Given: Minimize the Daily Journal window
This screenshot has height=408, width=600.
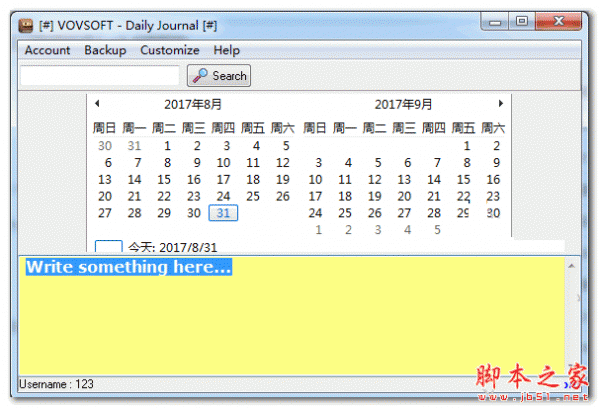Looking at the screenshot, I should point(494,23).
